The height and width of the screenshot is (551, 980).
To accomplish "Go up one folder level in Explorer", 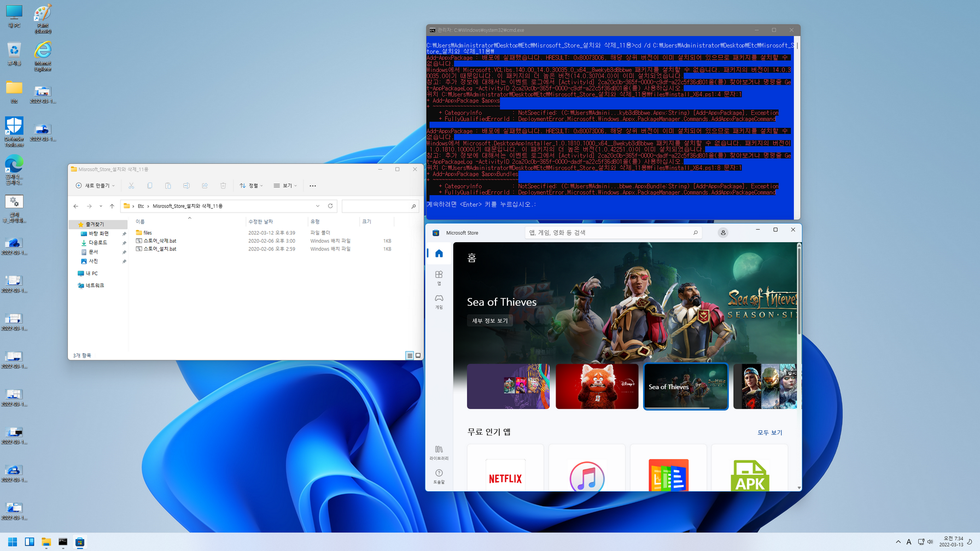I will 112,206.
